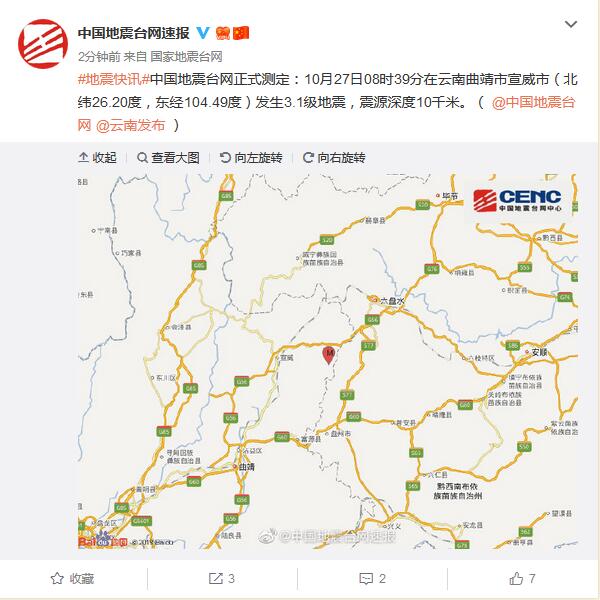Like the post with thumbs-up icon
The image size is (600, 600).
(x=516, y=578)
